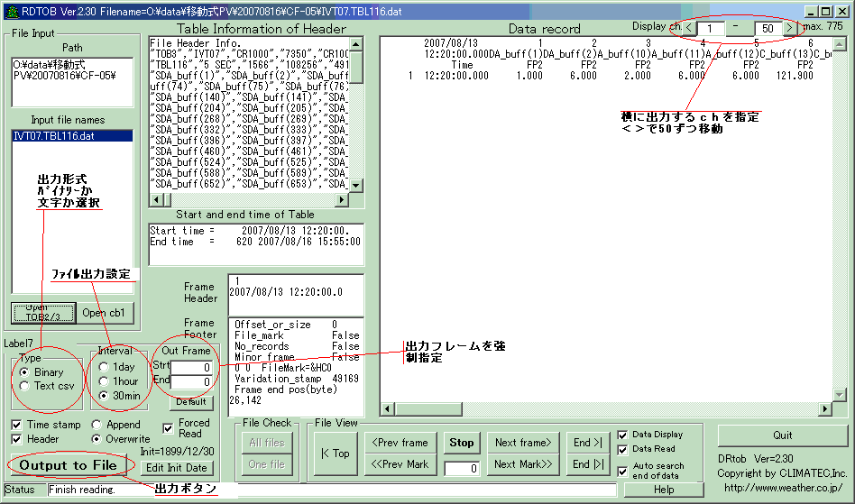Click header table scrollbar up arrow
The height and width of the screenshot is (504, 855).
(356, 44)
